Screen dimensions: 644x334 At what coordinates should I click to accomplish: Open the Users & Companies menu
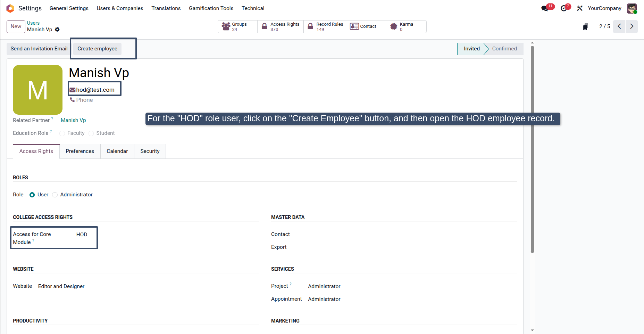click(x=120, y=8)
